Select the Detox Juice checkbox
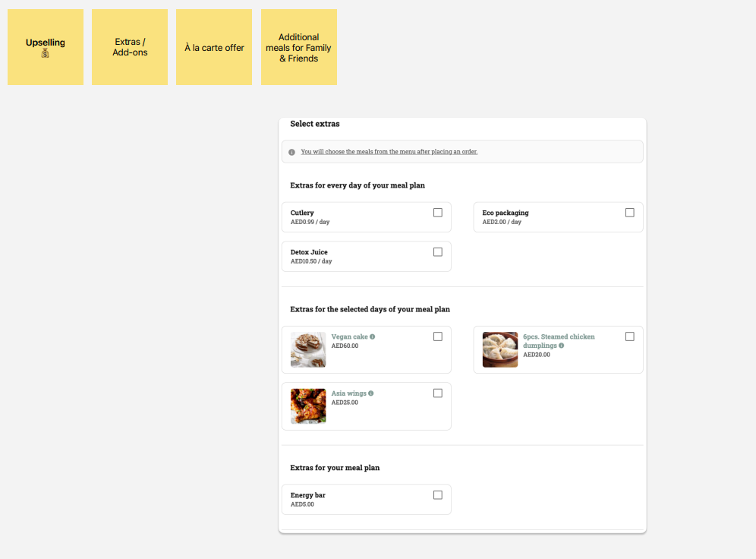Image resolution: width=756 pixels, height=559 pixels. pos(438,251)
